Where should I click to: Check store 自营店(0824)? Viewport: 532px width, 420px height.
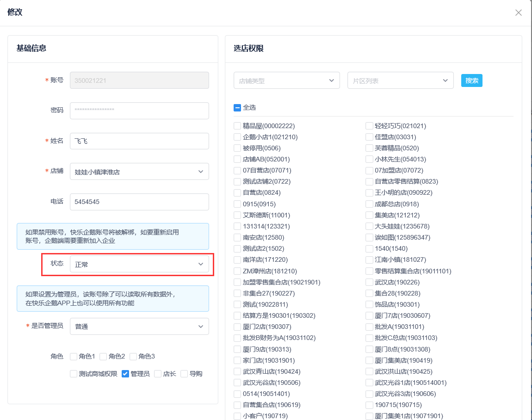coord(237,193)
